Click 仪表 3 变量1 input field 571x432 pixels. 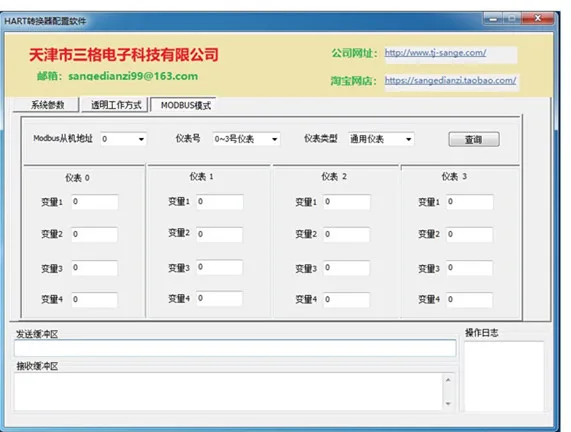point(470,202)
